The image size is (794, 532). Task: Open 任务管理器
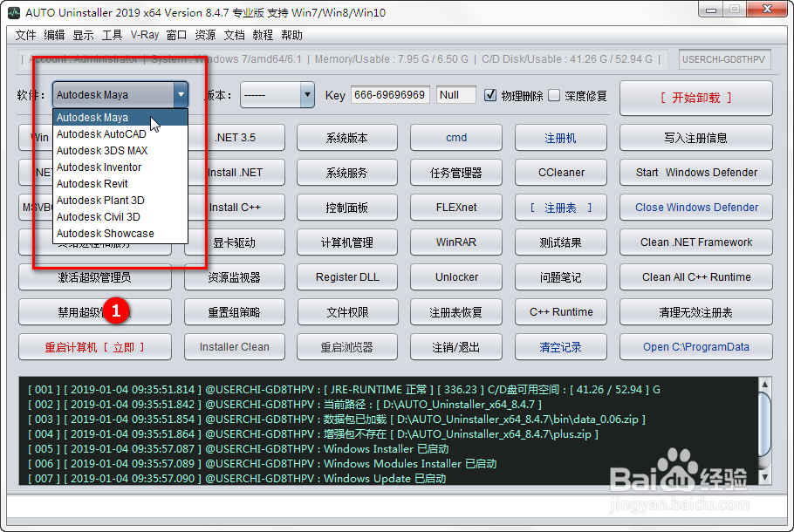456,173
